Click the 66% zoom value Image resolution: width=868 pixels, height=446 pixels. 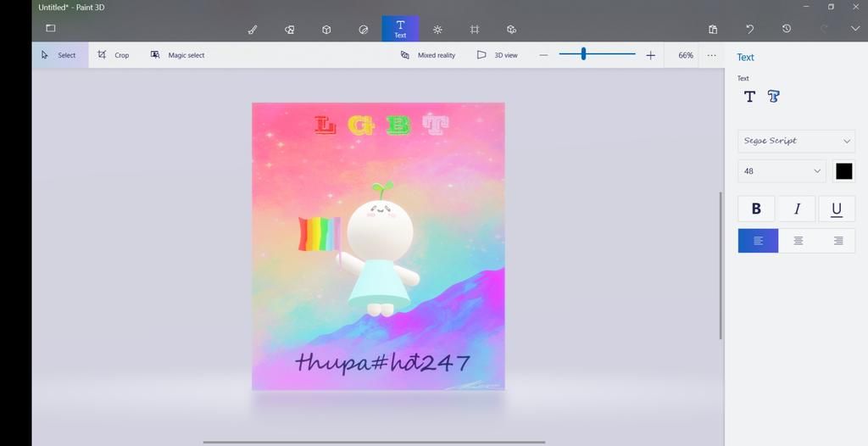click(x=686, y=55)
